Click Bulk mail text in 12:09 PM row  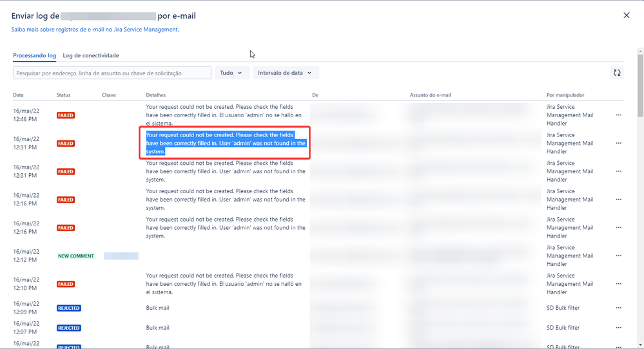coord(157,308)
